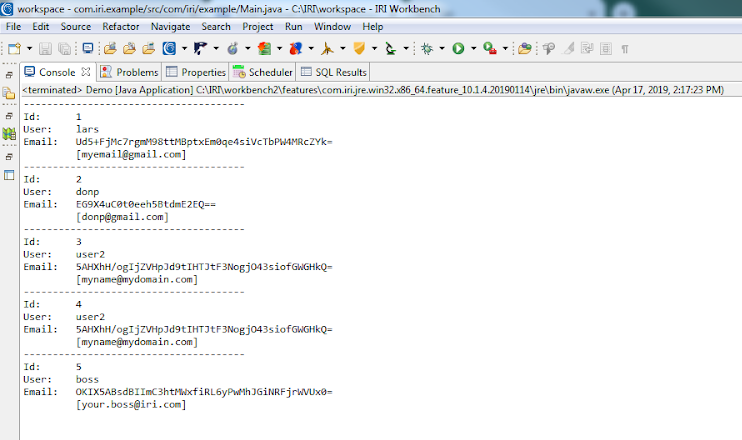
Task: Select the Console tab
Action: [57, 72]
